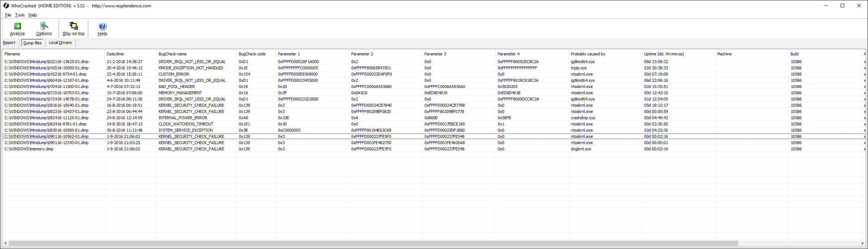868x249 pixels.
Task: Click the Parameter 3 column header
Action: (x=459, y=54)
